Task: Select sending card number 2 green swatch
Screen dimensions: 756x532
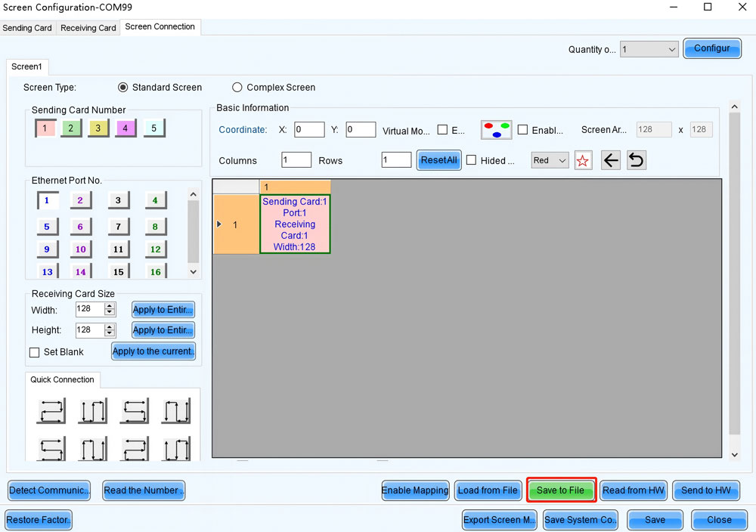Action: [x=71, y=128]
